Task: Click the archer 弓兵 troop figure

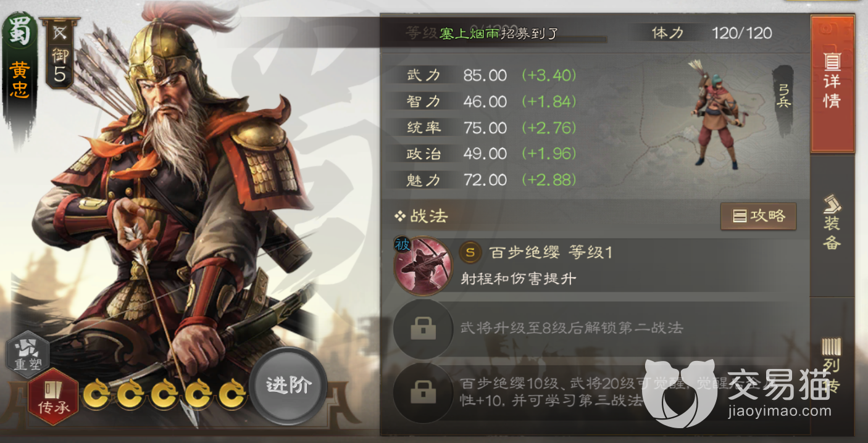Action: point(715,115)
